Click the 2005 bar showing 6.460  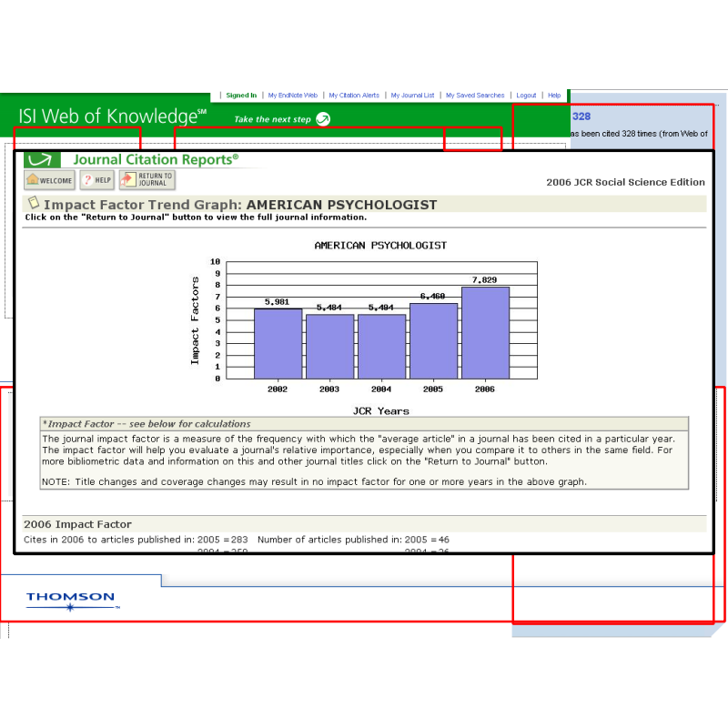[433, 340]
